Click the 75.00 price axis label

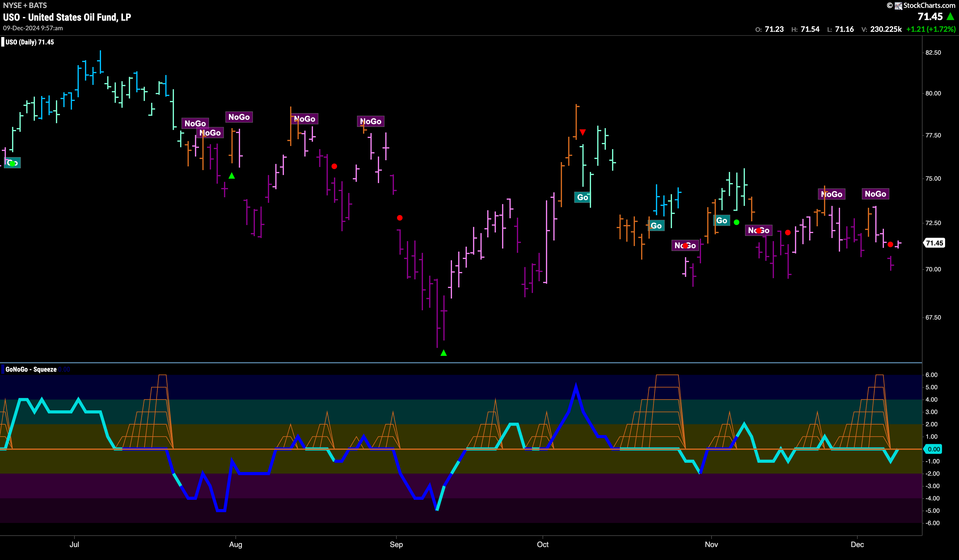(933, 179)
